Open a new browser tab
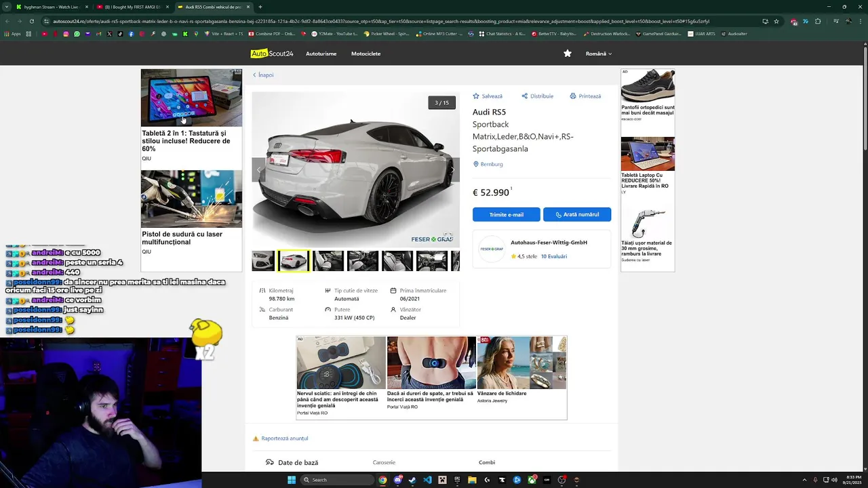Viewport: 868px width, 488px height. coord(260,7)
